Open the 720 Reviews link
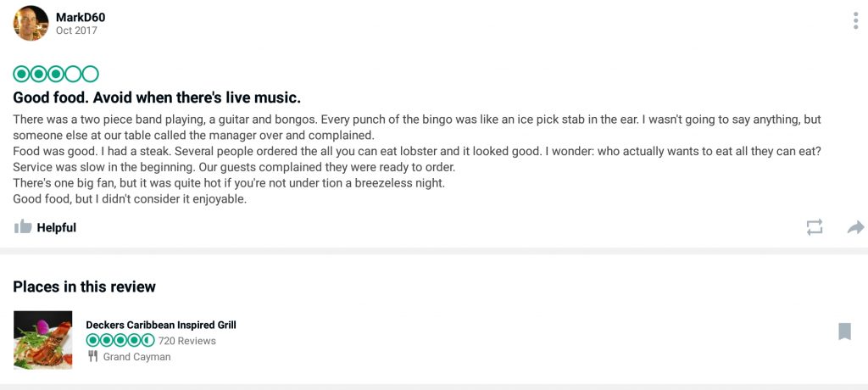This screenshot has height=390, width=868. pos(187,341)
